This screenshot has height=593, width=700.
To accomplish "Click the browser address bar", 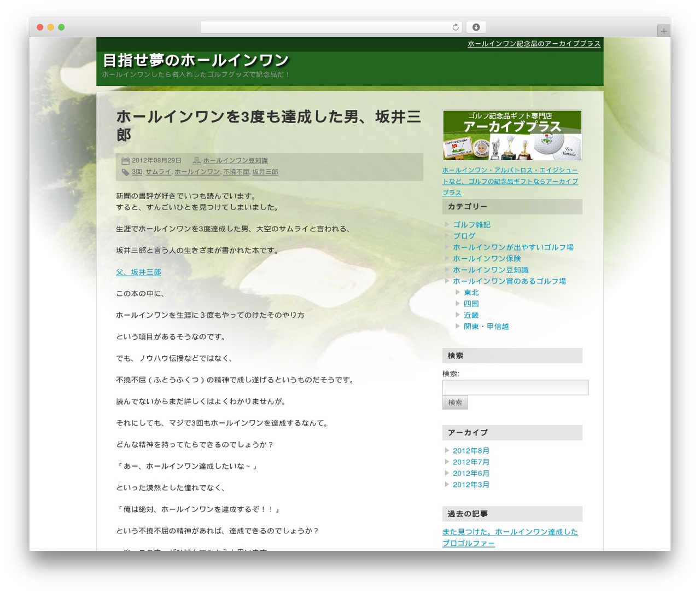I will coord(331,27).
